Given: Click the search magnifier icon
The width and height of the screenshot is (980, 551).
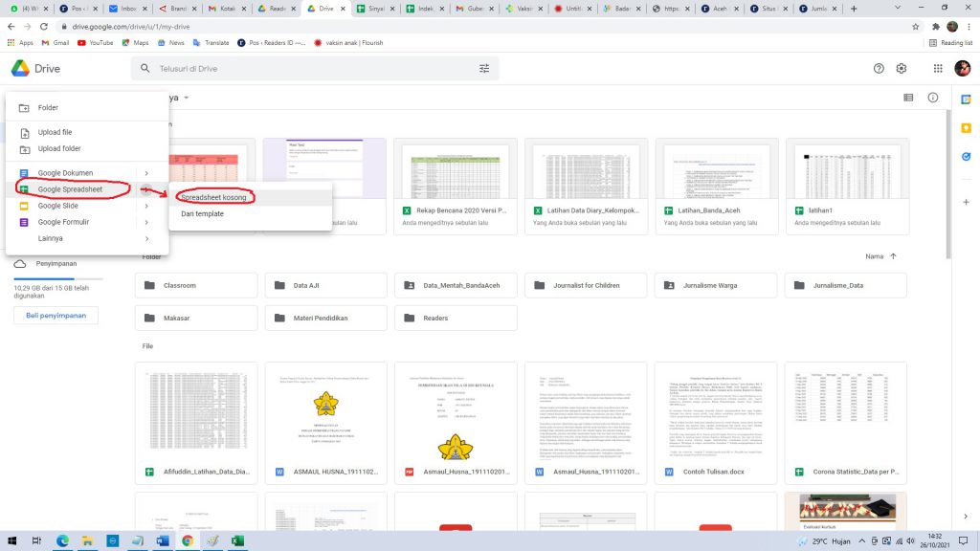Looking at the screenshot, I should [145, 68].
